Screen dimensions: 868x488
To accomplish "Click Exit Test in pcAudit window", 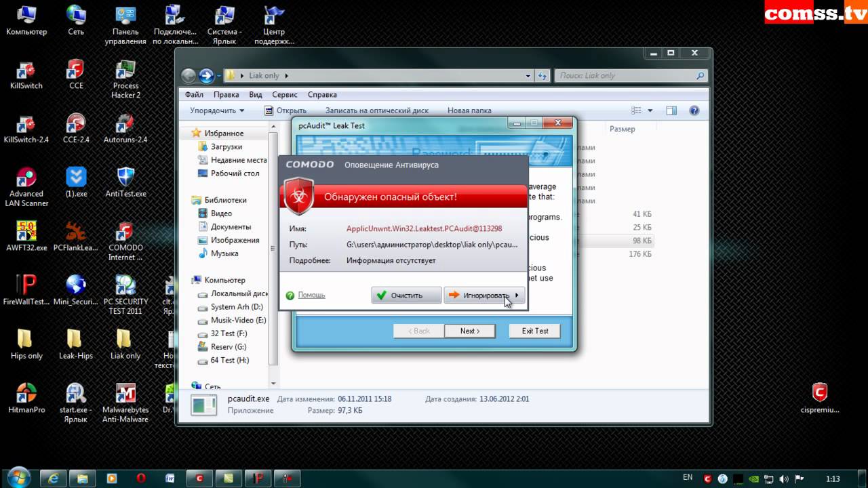I will pyautogui.click(x=534, y=331).
